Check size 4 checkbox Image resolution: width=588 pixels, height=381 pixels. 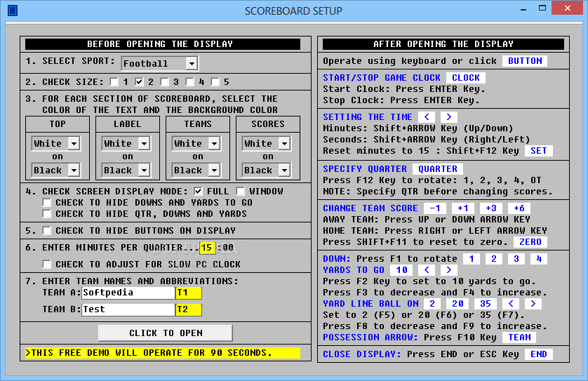pos(189,82)
